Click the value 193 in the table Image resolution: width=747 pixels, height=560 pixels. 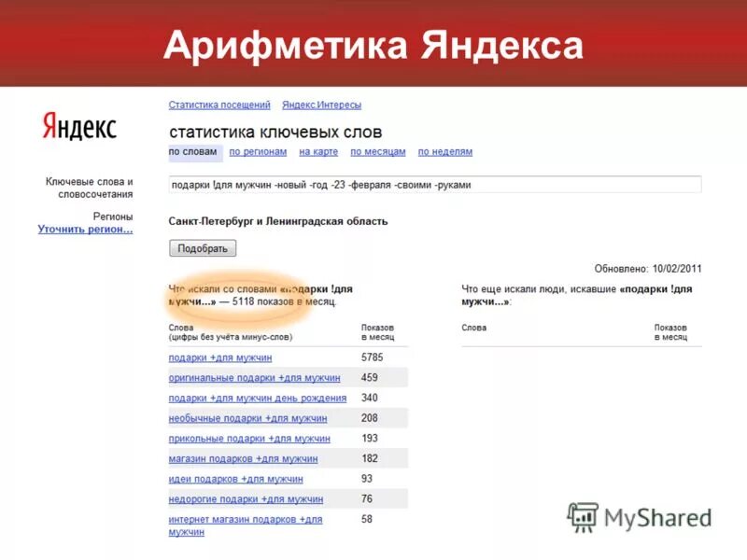coord(370,438)
